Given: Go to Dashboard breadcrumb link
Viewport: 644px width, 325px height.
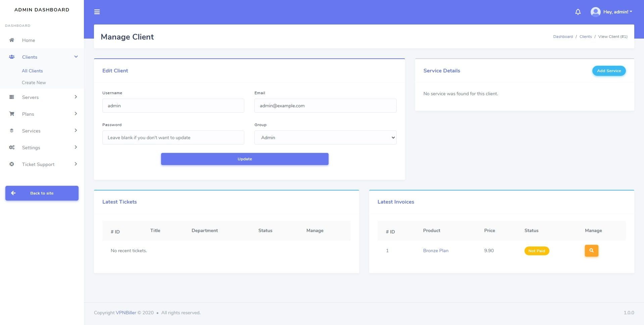Looking at the screenshot, I should click(563, 37).
